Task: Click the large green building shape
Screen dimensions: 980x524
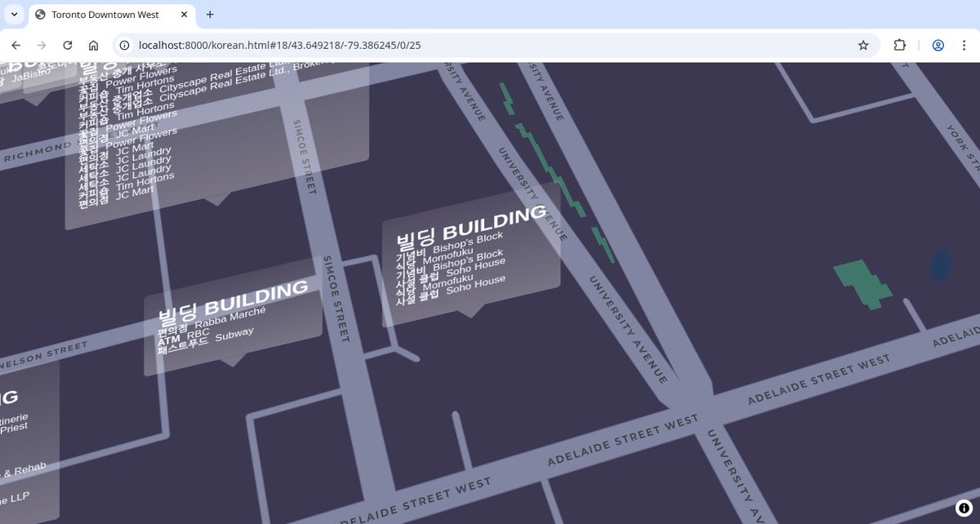Action: [x=862, y=284]
